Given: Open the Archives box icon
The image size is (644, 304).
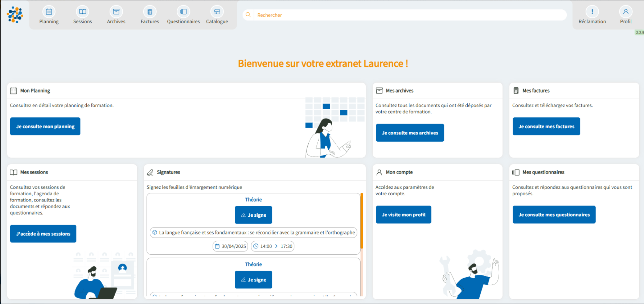Looking at the screenshot, I should point(116,12).
